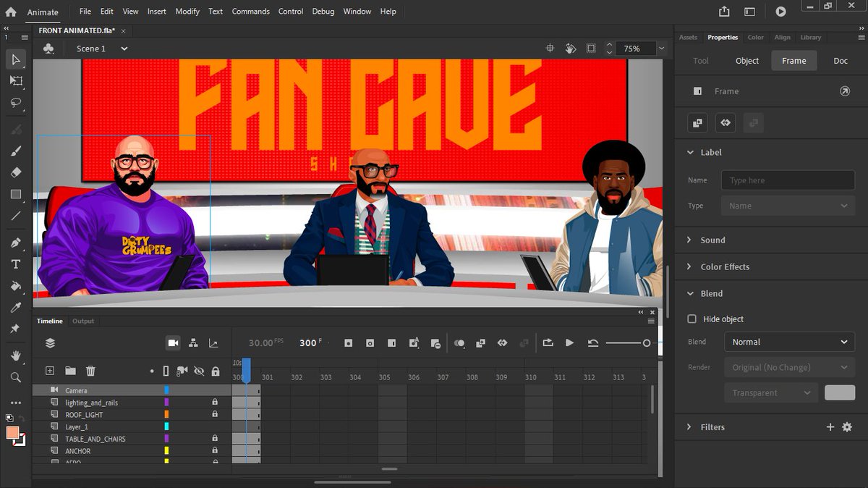Open the Commands menu
The height and width of the screenshot is (488, 868).
(251, 12)
